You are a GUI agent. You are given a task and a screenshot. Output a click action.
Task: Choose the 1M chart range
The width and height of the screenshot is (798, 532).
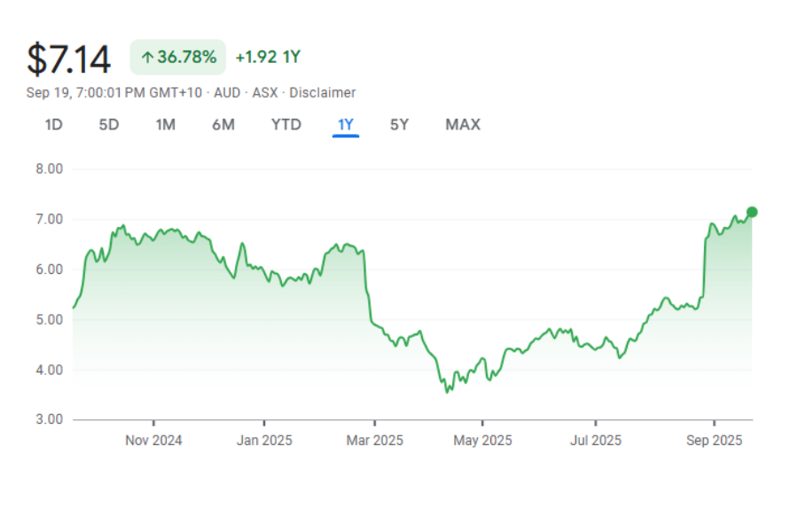[165, 125]
